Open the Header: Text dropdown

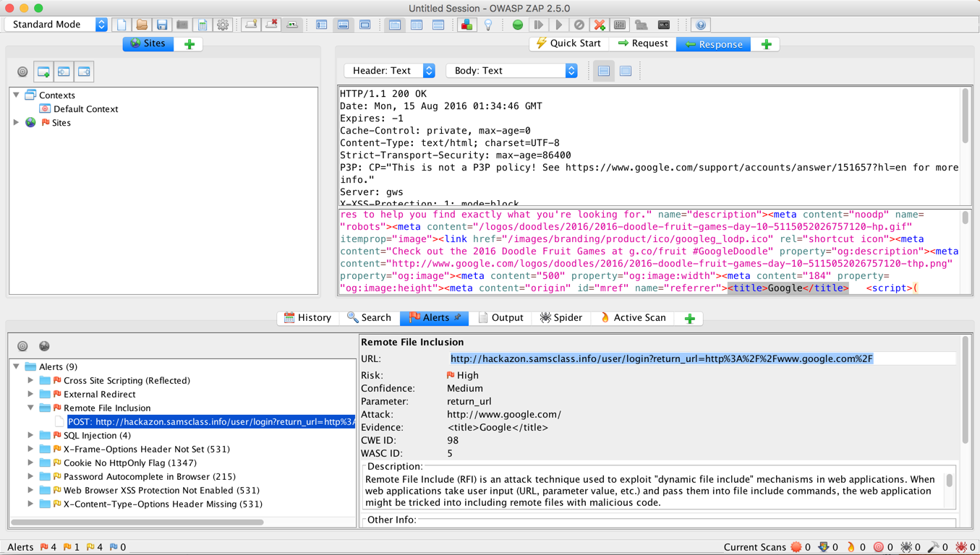click(390, 71)
